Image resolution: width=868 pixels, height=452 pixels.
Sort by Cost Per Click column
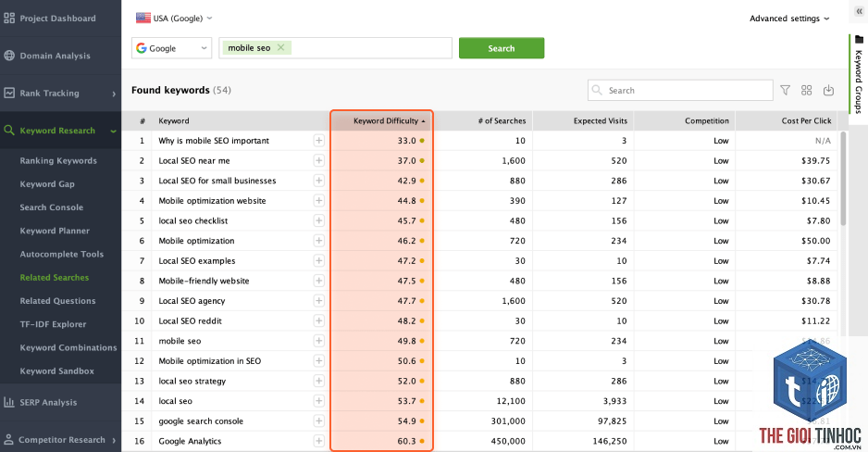point(807,120)
